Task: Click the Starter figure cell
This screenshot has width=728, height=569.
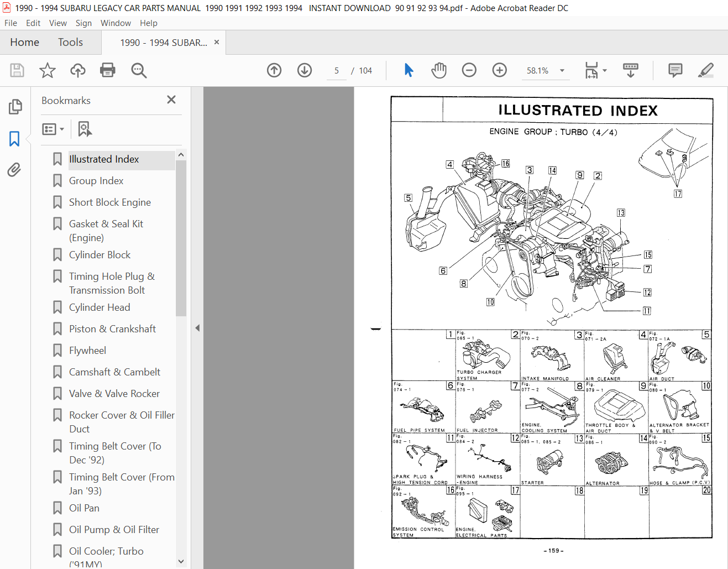Action: (x=552, y=460)
